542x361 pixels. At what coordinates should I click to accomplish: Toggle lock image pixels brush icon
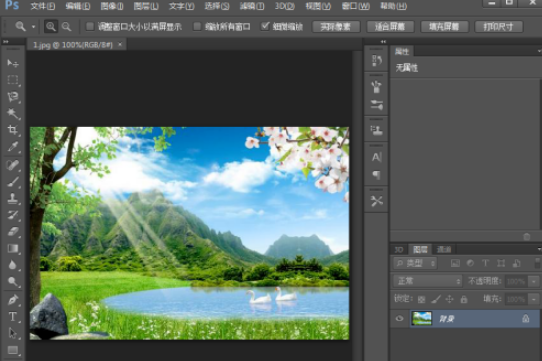[436, 299]
